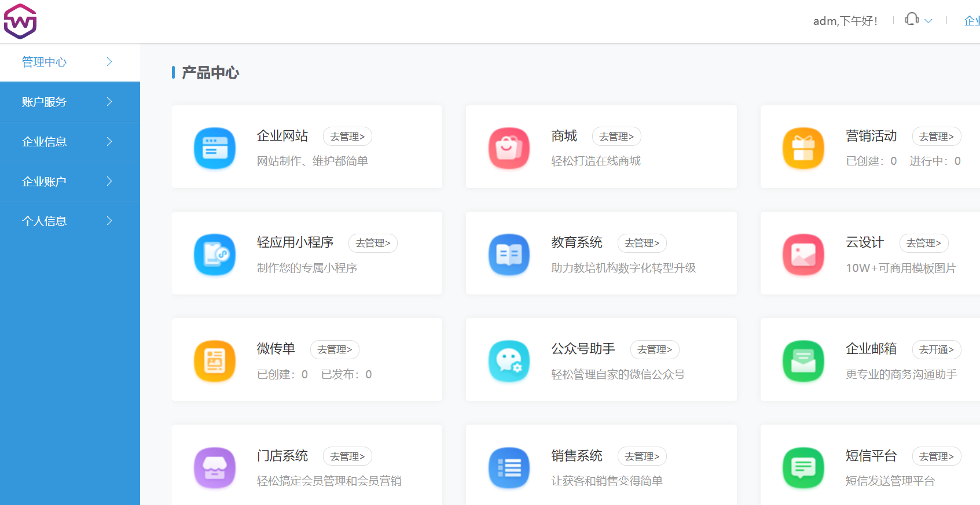Click 让获客和销售变得简单 description
This screenshot has width=980, height=505.
[607, 481]
